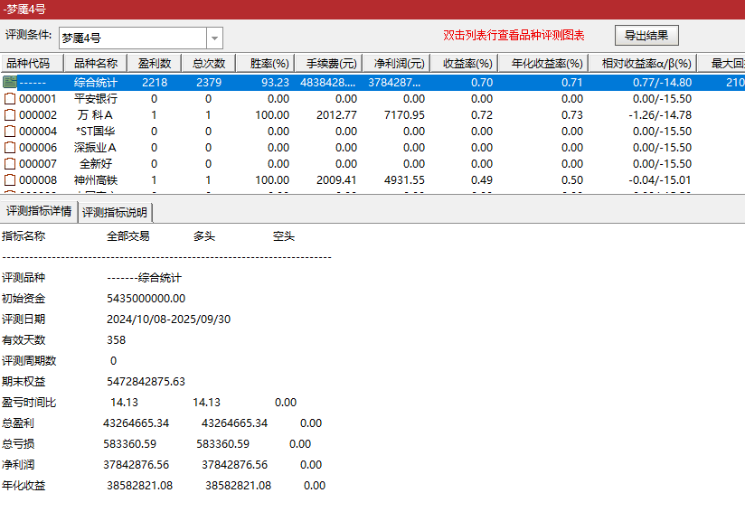Click the 总盈利 indicator label

pos(18,423)
